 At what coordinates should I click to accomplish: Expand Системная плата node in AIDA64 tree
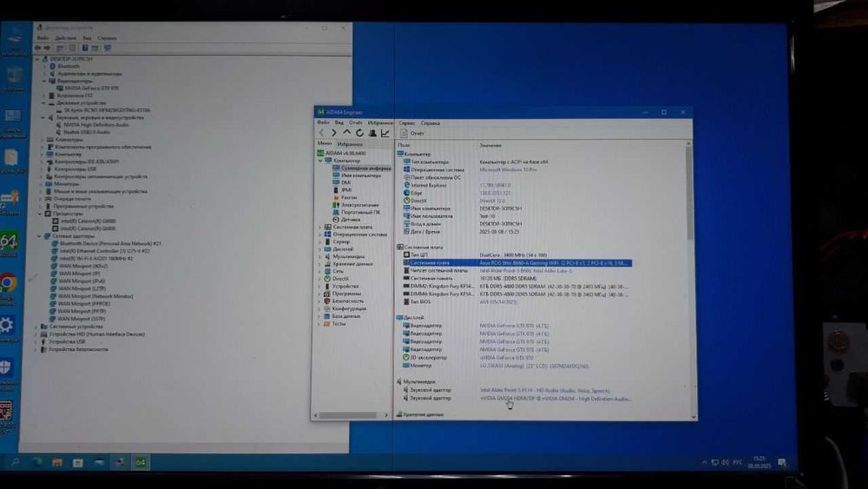320,227
